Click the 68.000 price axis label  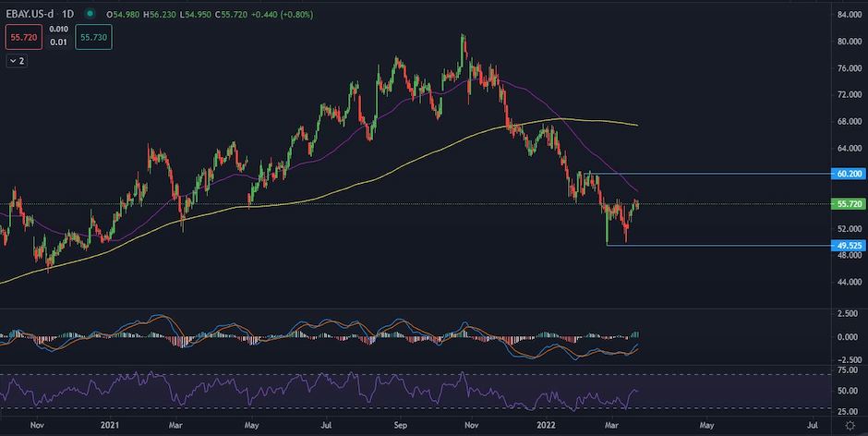(850, 121)
